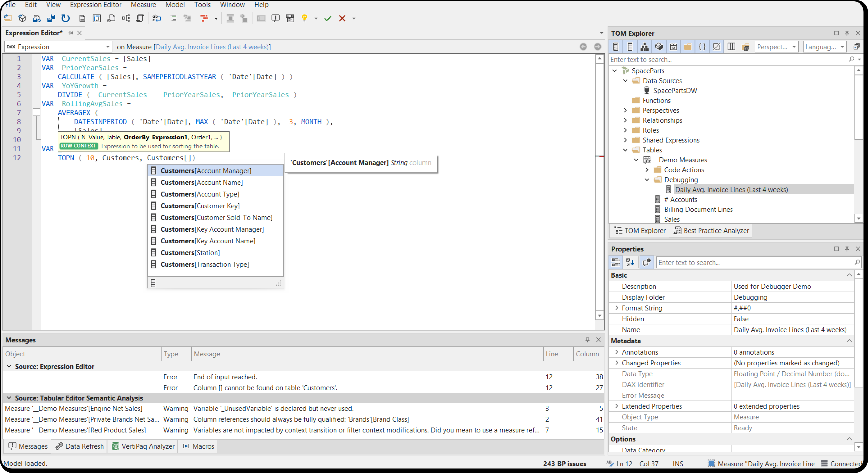
Task: Navigate back with the grey left arrow
Action: coord(583,47)
